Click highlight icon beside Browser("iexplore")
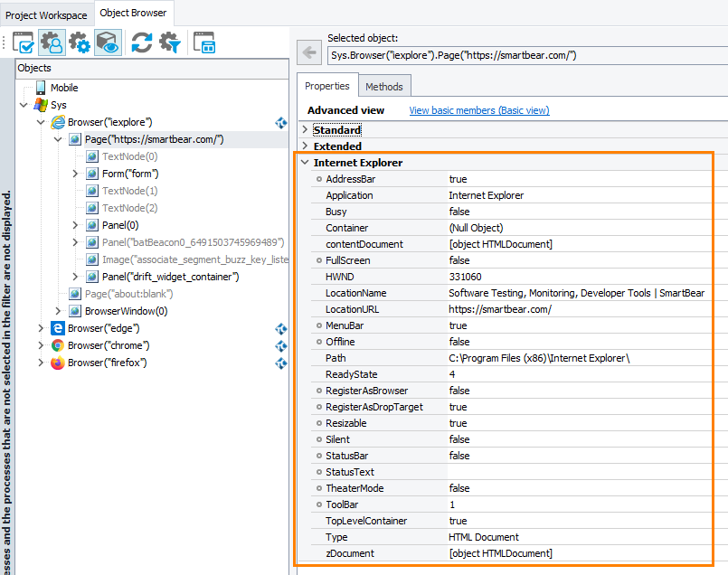This screenshot has width=728, height=575. (x=280, y=122)
